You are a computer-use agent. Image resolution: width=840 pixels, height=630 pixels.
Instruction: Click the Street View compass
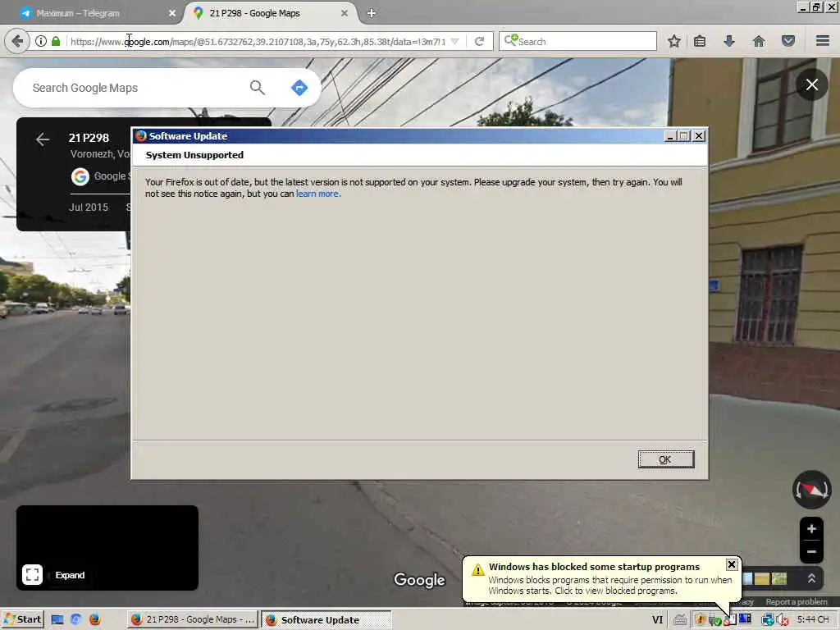[x=812, y=490]
